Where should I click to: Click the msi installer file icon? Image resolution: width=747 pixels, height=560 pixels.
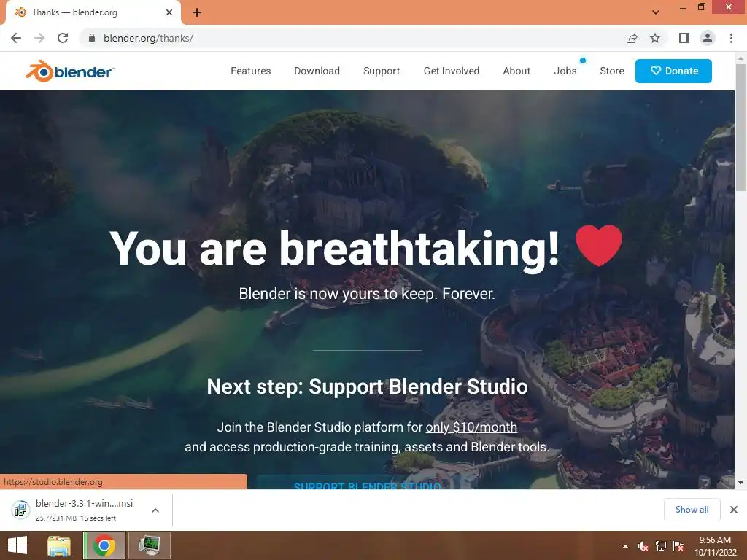[x=20, y=510]
